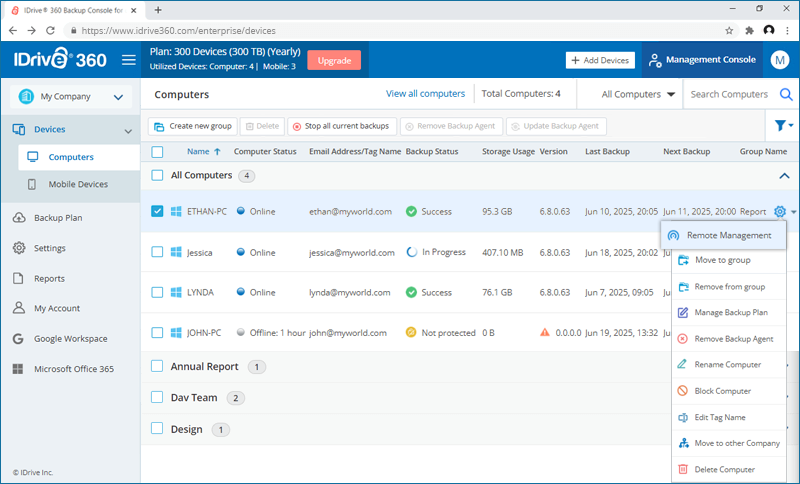The width and height of the screenshot is (800, 484).
Task: Click the Success checkmark in LYNDA row
Action: tap(411, 292)
